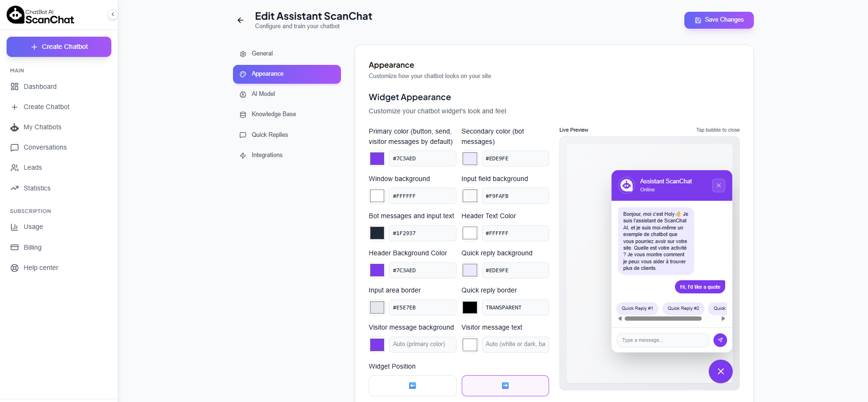
Task: Click the send message paper plane icon
Action: coord(720,340)
